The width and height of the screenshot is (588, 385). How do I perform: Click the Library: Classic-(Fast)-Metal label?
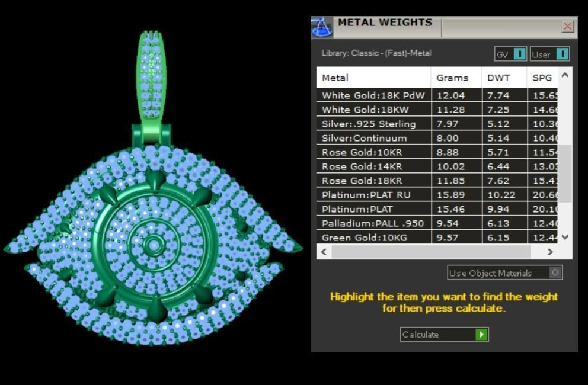[x=376, y=53]
